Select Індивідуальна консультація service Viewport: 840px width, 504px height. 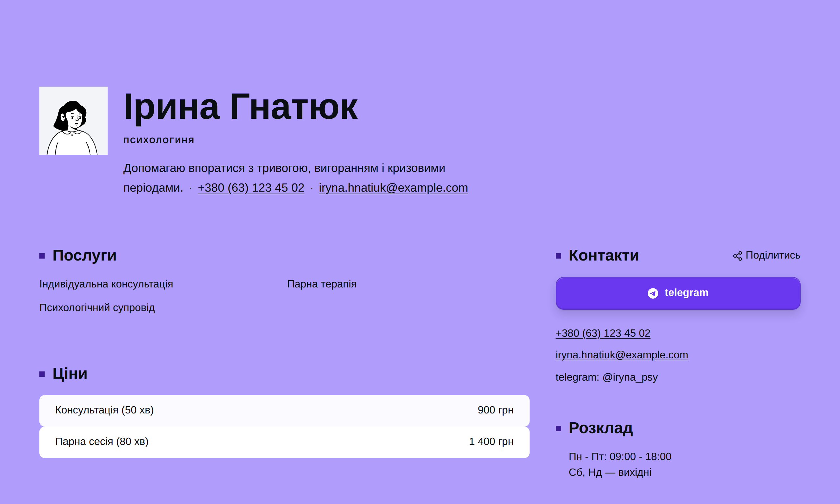click(106, 284)
